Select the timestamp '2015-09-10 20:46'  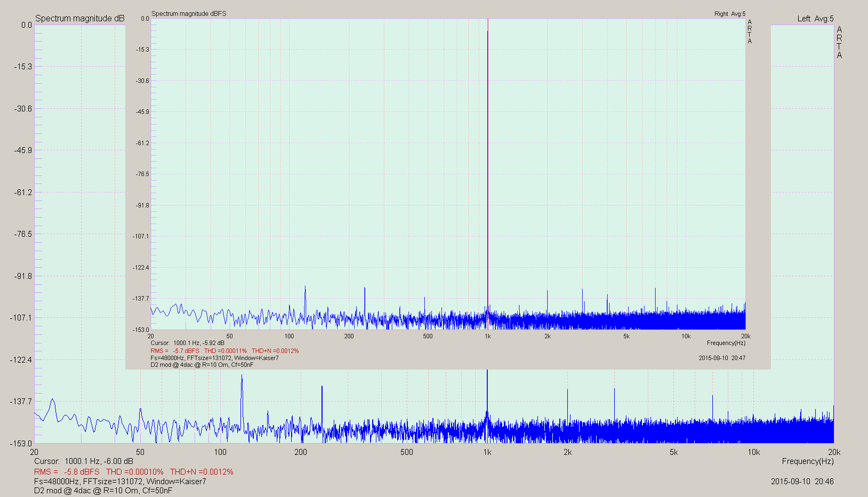pos(802,482)
